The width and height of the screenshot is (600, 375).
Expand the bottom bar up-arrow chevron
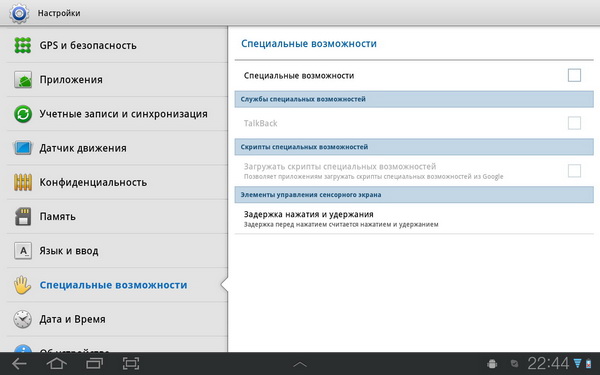[x=300, y=364]
